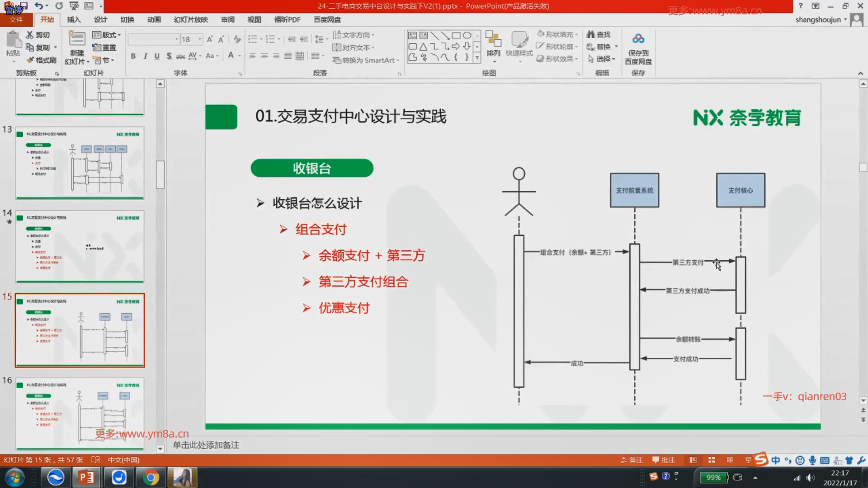Image resolution: width=868 pixels, height=488 pixels.
Task: Click the Find (查找) binoculars icon
Action: [x=590, y=34]
